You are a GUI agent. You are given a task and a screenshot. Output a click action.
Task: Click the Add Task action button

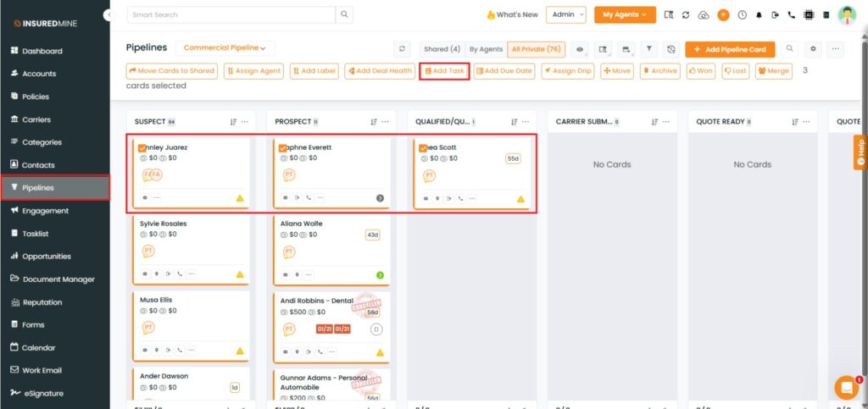click(x=444, y=71)
